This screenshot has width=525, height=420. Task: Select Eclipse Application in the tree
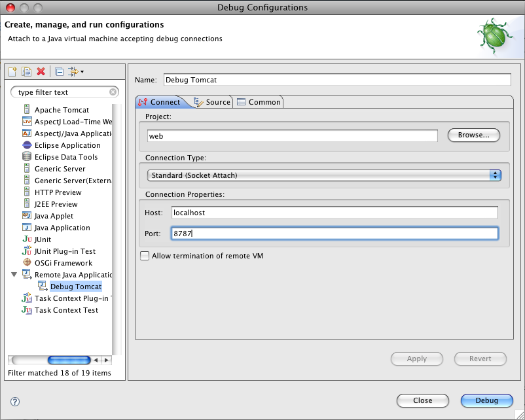(67, 145)
